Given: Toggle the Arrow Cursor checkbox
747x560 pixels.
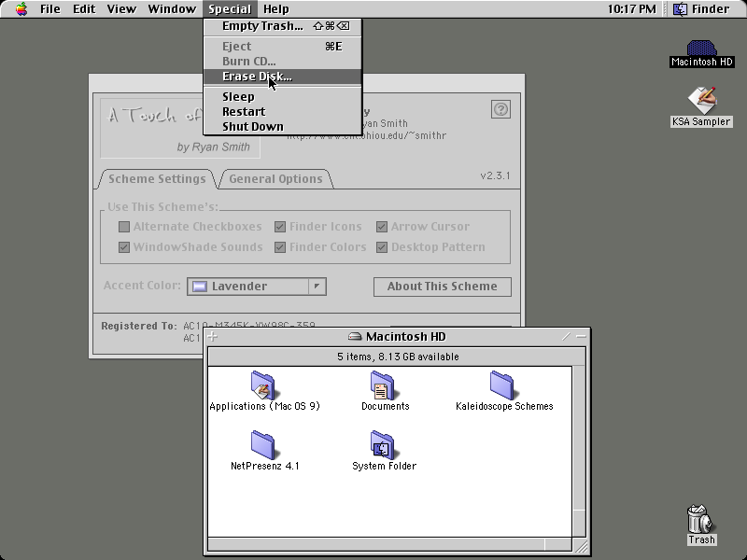Looking at the screenshot, I should tap(382, 227).
